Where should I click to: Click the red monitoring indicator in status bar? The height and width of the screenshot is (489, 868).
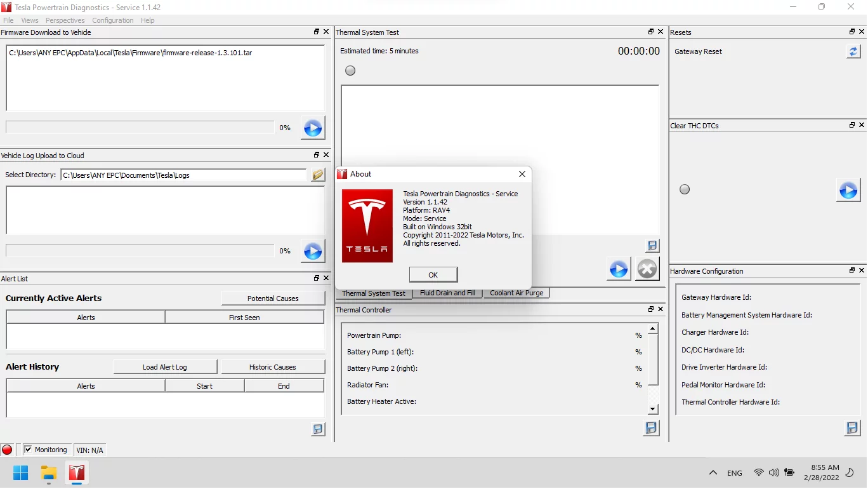pos(6,449)
